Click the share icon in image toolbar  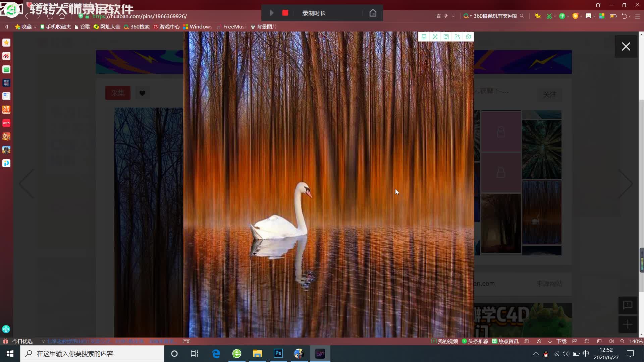(x=457, y=37)
